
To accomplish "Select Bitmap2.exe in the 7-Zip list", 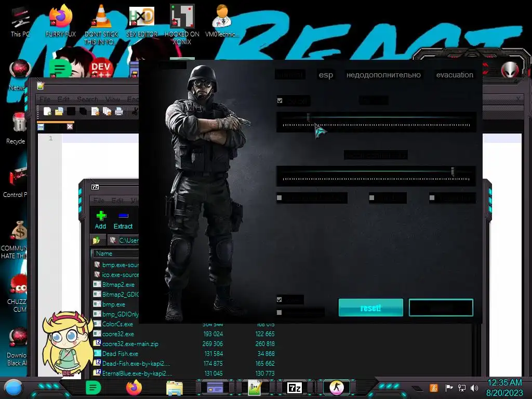I will click(x=118, y=284).
